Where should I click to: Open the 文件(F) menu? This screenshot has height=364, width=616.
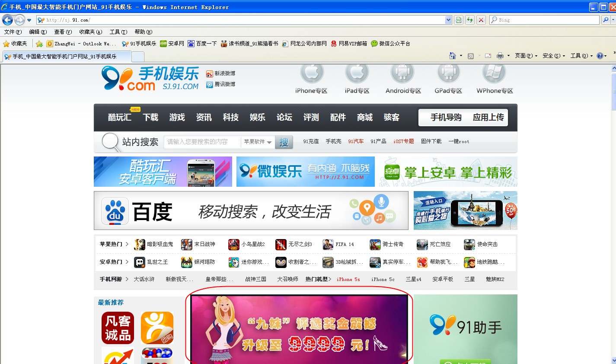13,32
